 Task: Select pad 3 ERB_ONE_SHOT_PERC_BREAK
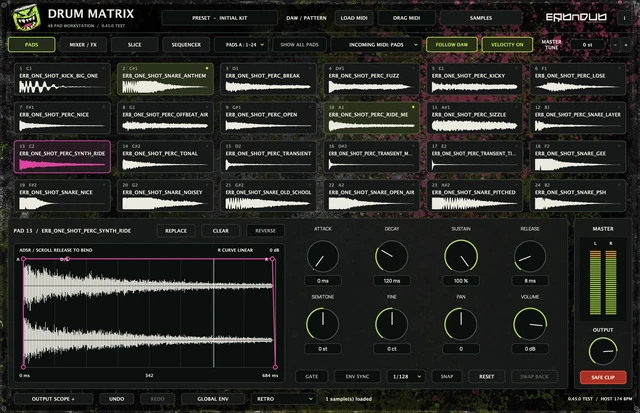click(x=268, y=79)
